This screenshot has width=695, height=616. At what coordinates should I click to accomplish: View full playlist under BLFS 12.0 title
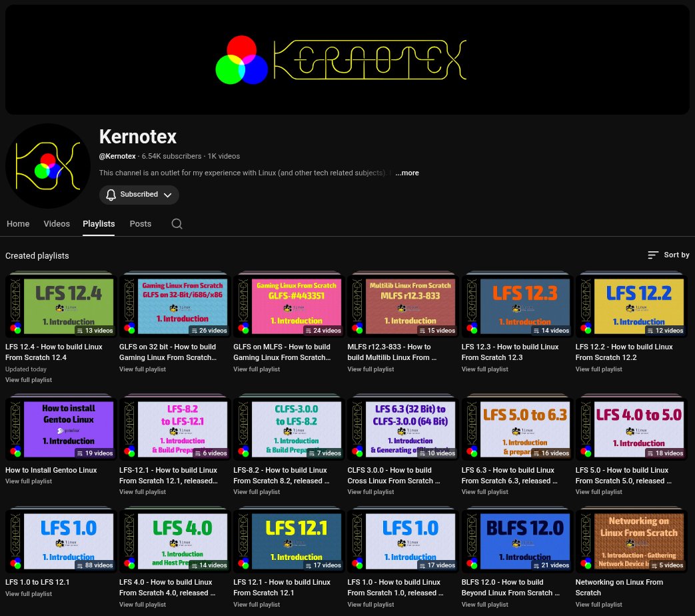pyautogui.click(x=484, y=605)
